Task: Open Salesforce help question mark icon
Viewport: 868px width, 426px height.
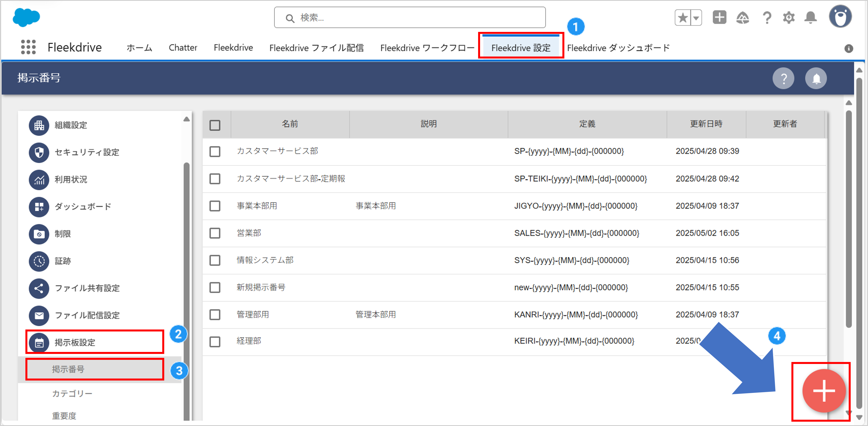Action: point(767,18)
